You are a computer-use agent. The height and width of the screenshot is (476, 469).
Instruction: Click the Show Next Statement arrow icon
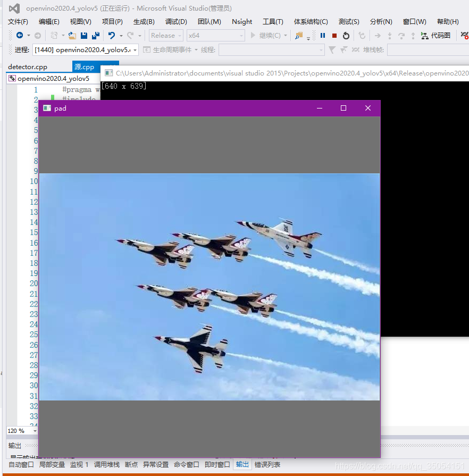[378, 36]
